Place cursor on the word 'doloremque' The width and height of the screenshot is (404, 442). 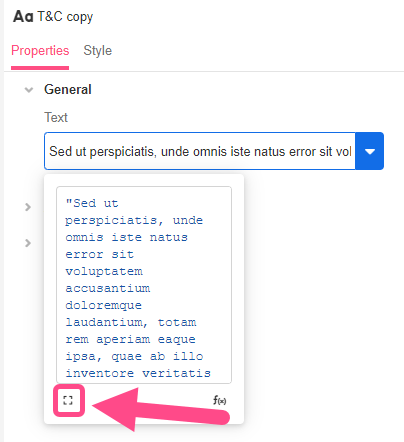(104, 306)
